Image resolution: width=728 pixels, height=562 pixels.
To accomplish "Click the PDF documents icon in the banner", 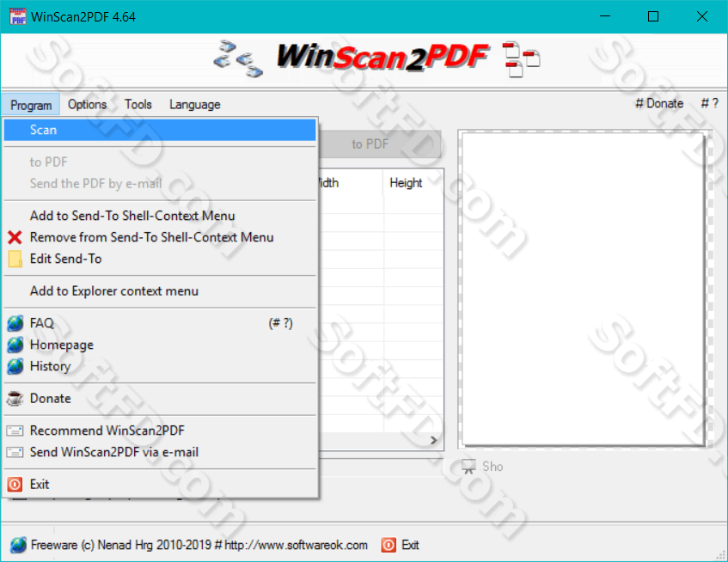I will [x=522, y=59].
